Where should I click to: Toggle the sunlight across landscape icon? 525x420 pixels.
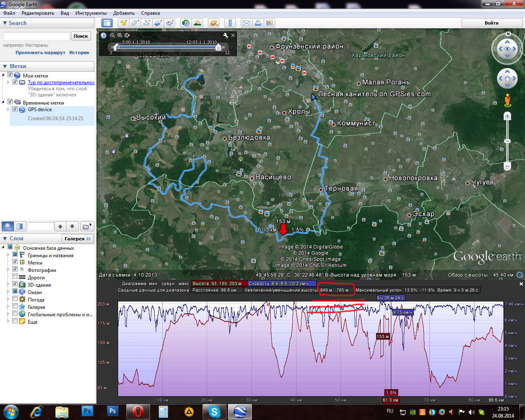(198, 23)
